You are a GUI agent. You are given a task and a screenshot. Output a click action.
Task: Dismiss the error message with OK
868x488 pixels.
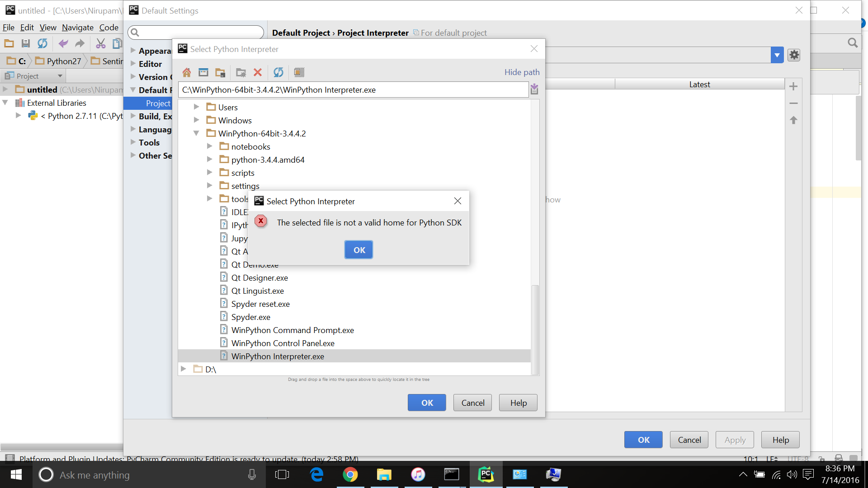[359, 250]
